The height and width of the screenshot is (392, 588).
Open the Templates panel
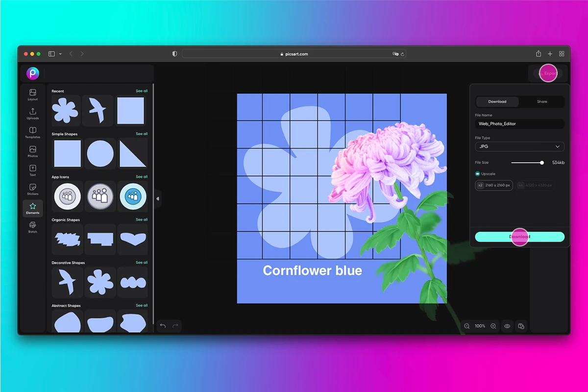32,132
